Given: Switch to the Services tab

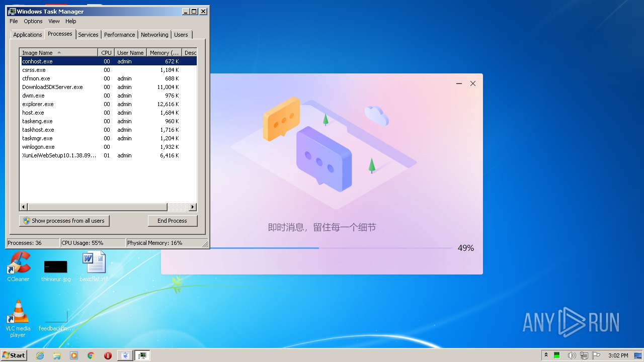Looking at the screenshot, I should [x=88, y=35].
